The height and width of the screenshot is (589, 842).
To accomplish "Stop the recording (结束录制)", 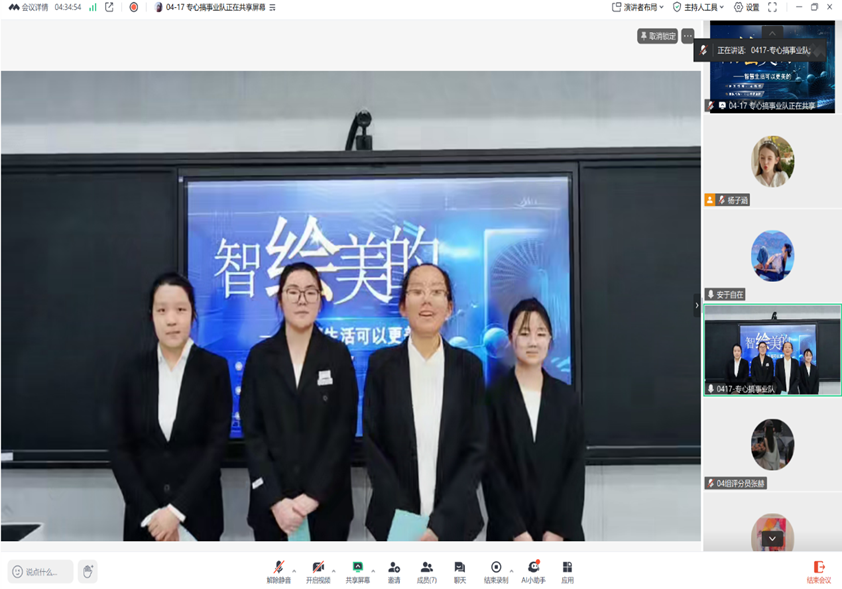I will point(496,572).
